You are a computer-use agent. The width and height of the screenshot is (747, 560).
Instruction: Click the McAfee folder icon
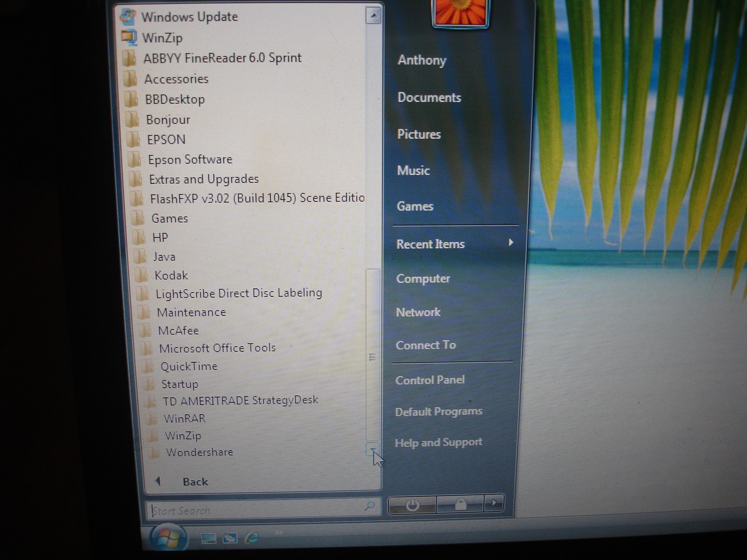coord(144,330)
